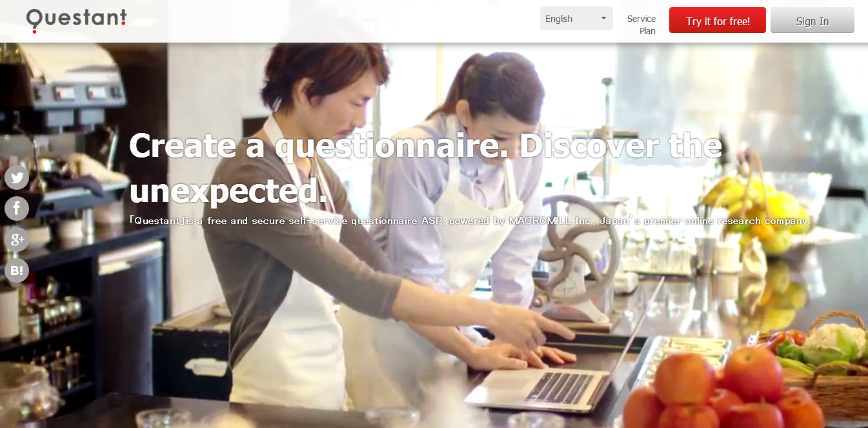This screenshot has width=868, height=428.
Task: Bookmark the page with the Hatena B! icon
Action: (x=17, y=270)
